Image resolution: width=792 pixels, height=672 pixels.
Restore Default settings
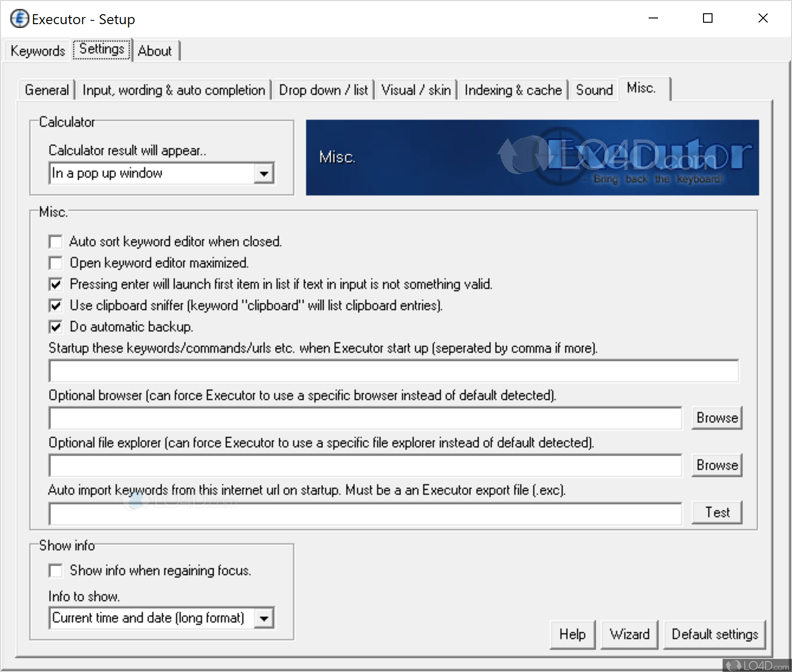click(715, 635)
